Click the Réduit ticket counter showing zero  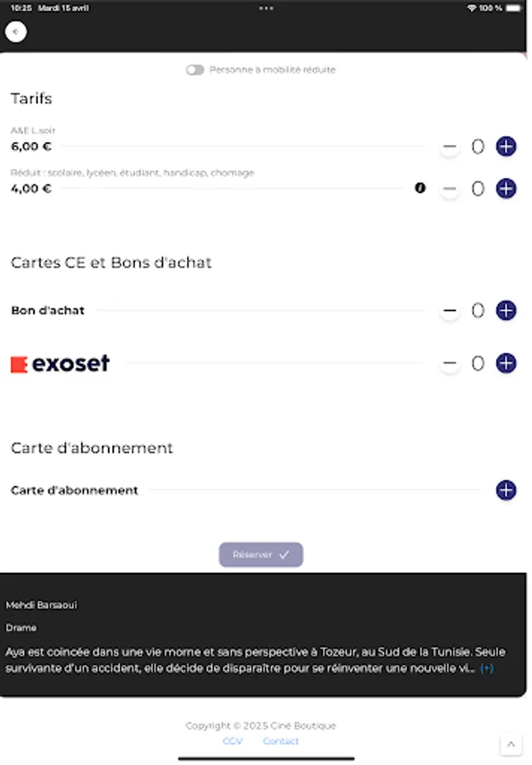tap(478, 189)
